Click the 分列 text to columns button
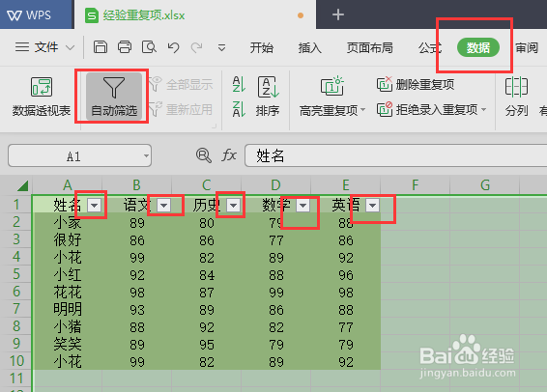This screenshot has width=547, height=392. [517, 97]
